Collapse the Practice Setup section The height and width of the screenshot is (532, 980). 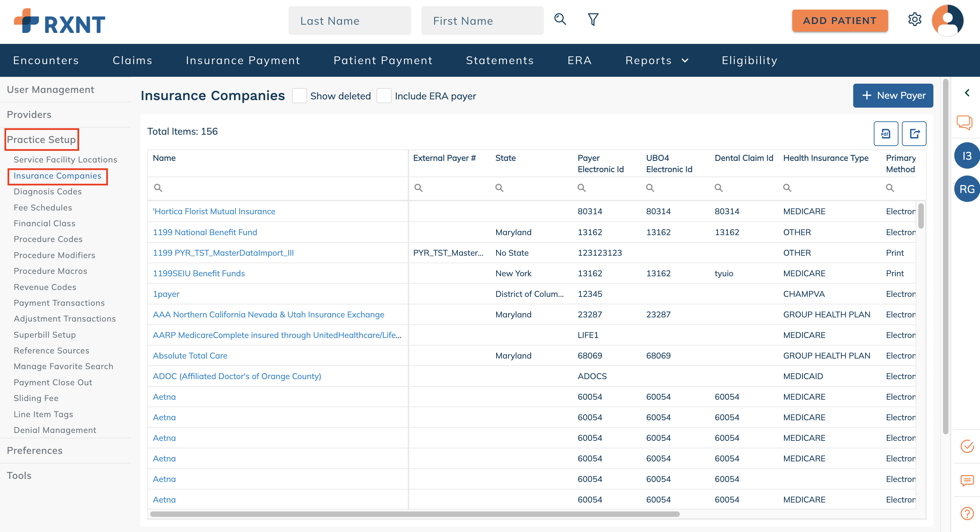point(41,140)
